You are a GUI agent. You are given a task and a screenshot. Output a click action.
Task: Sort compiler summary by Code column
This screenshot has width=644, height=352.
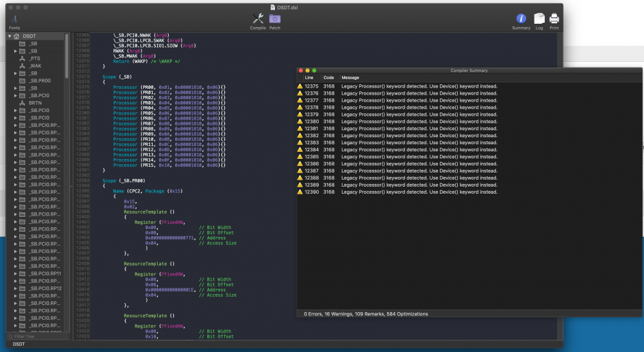pyautogui.click(x=328, y=77)
